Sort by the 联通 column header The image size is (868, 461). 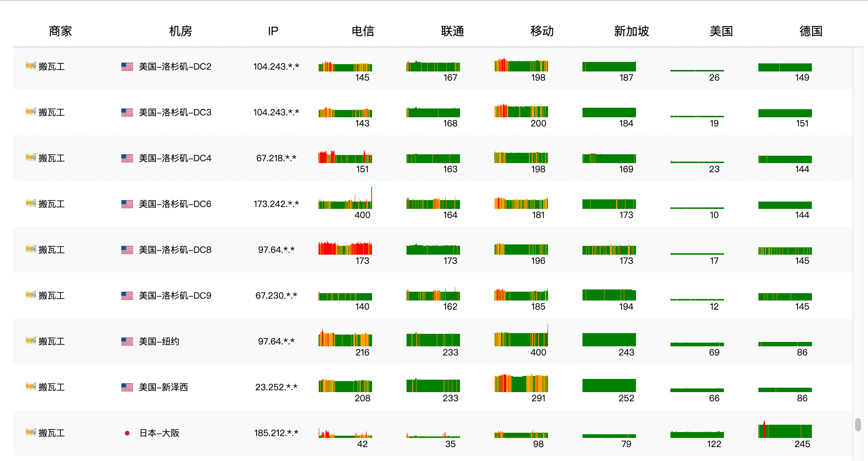[x=452, y=31]
